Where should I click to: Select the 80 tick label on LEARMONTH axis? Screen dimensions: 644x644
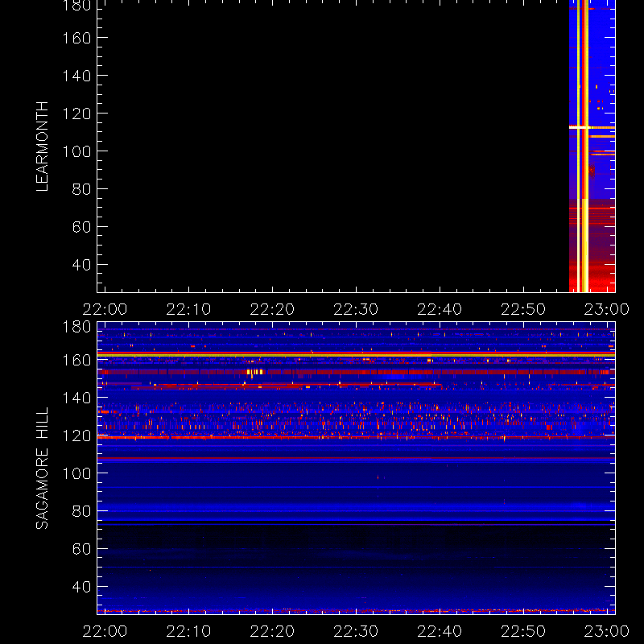click(x=81, y=189)
